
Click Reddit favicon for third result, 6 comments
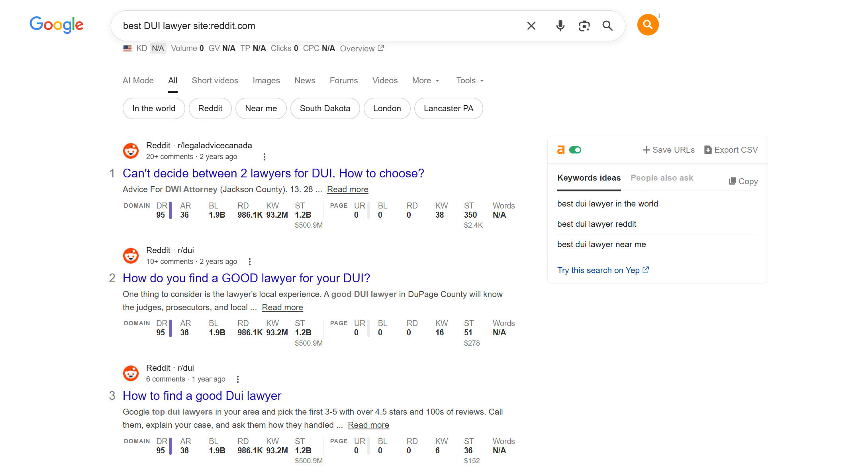131,373
